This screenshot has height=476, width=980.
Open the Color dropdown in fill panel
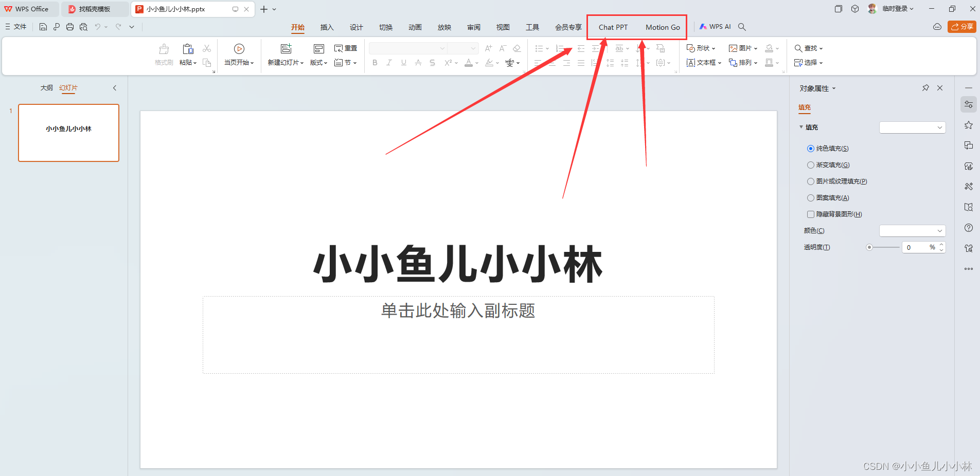(912, 231)
